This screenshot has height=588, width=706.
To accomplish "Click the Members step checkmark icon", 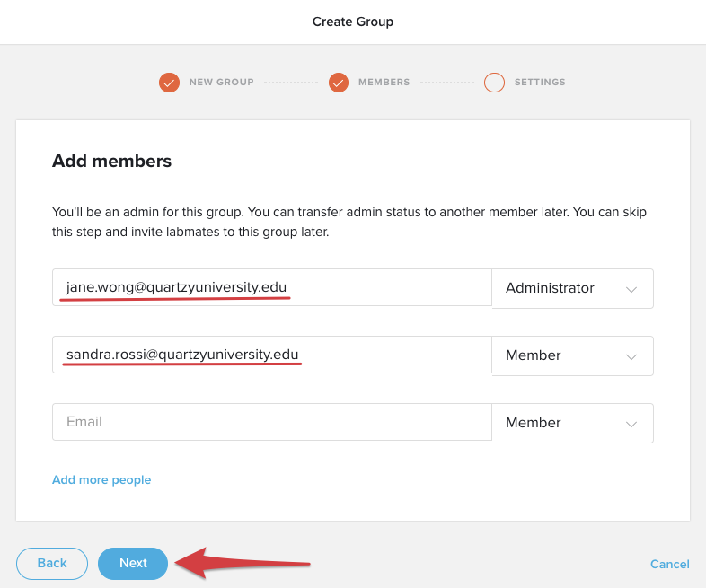I will pos(339,83).
